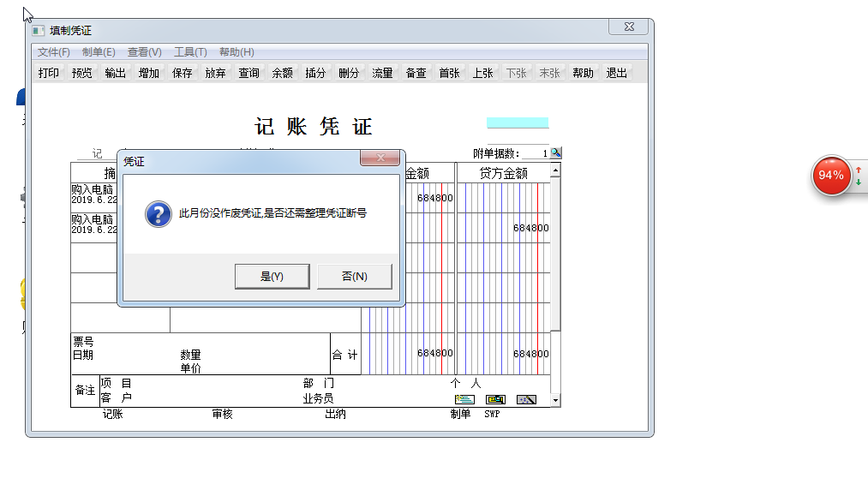
Task: Open the 文件(F) menu
Action: point(54,52)
